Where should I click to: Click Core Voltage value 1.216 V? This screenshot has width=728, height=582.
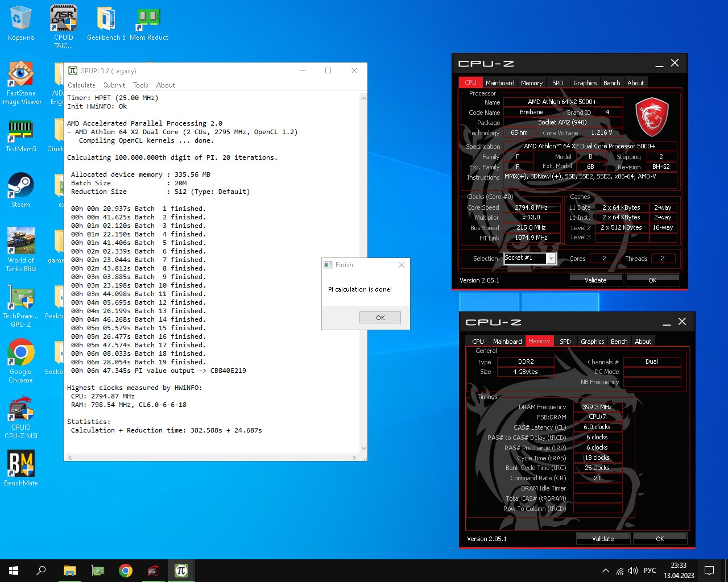(602, 133)
